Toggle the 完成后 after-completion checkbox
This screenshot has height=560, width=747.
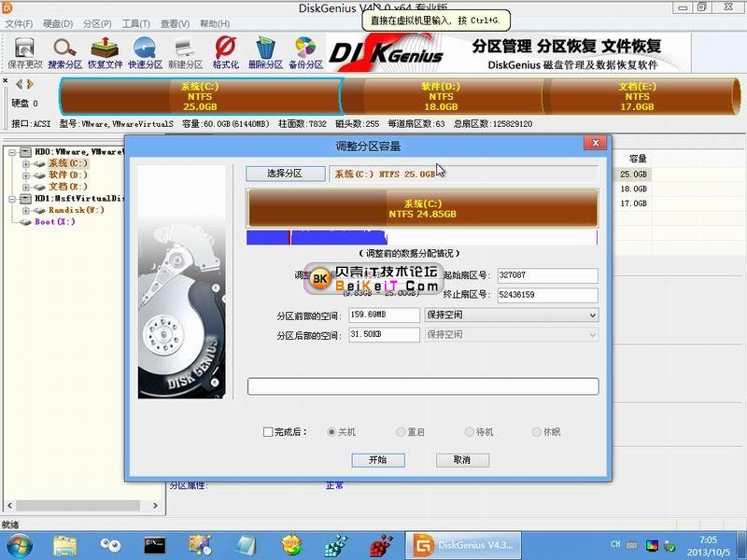pyautogui.click(x=268, y=432)
